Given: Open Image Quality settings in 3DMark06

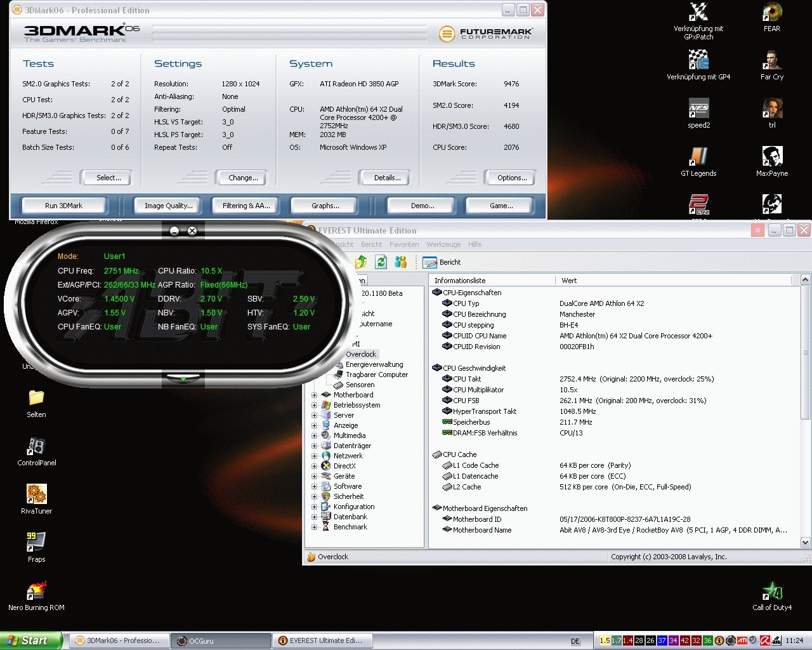Looking at the screenshot, I should click(168, 206).
